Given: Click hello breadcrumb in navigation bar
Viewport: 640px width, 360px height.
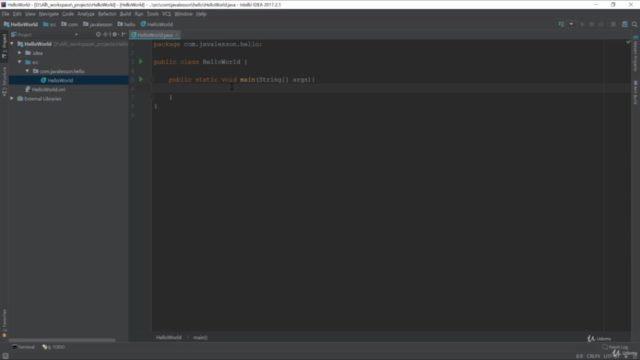Looking at the screenshot, I should (x=127, y=24).
